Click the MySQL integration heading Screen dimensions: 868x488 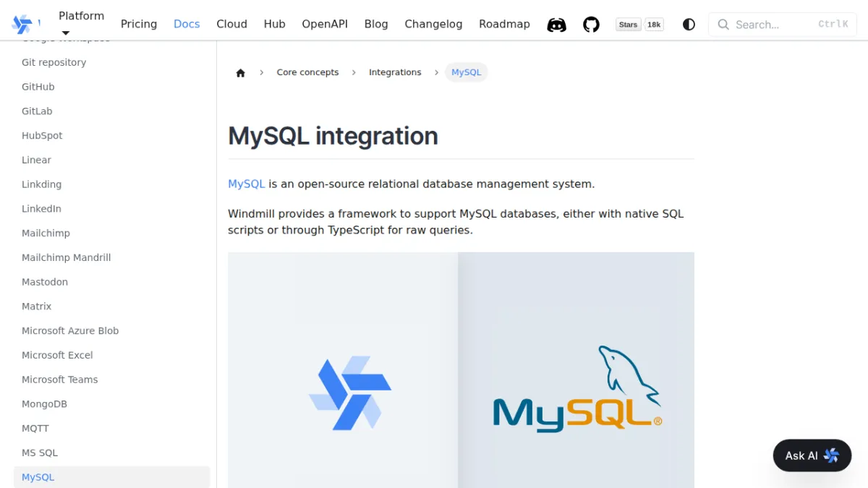[333, 136]
